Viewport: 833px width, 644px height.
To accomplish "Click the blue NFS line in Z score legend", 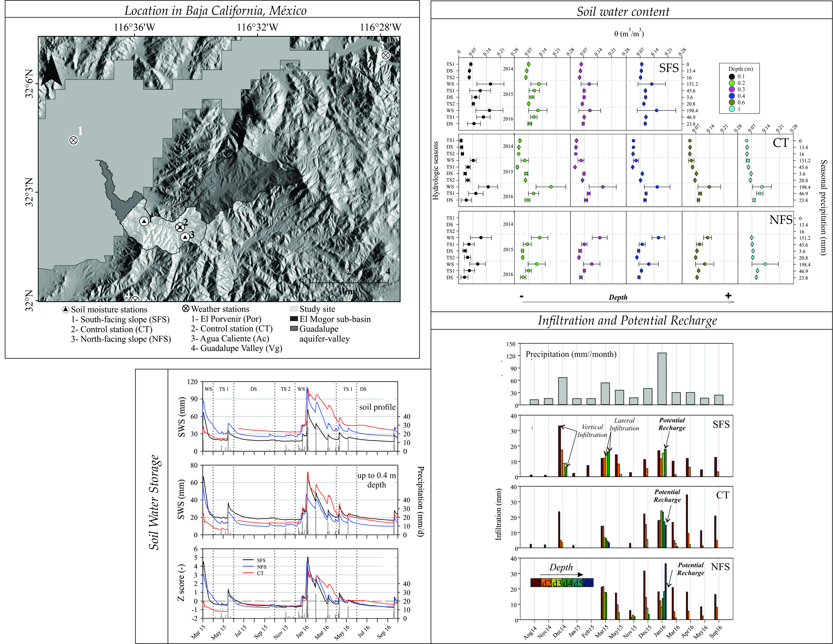I will [x=248, y=566].
